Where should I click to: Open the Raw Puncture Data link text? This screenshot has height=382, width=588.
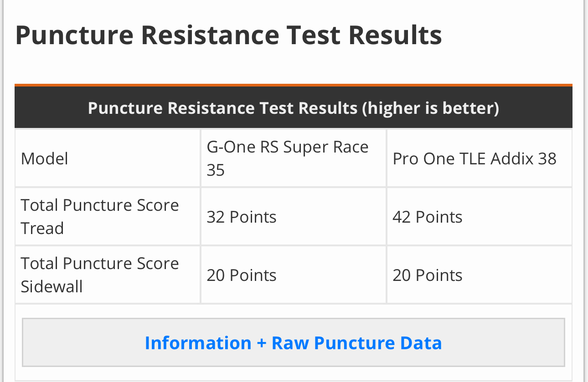click(x=356, y=342)
